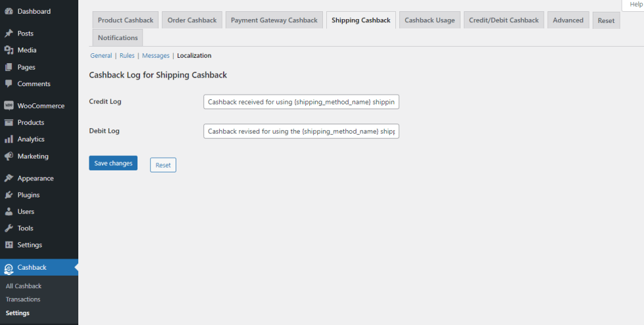
Task: Click the Credit Log label
Action: coord(105,101)
